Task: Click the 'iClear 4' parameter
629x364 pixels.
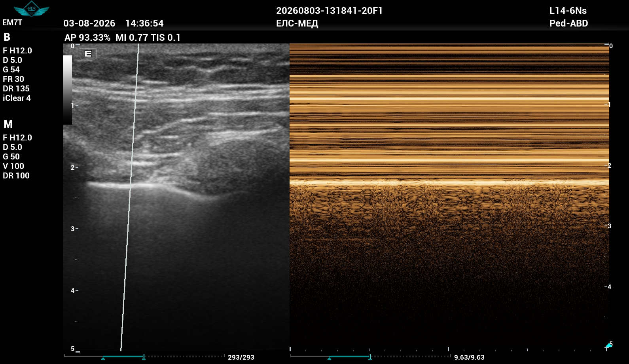Action: coord(17,98)
